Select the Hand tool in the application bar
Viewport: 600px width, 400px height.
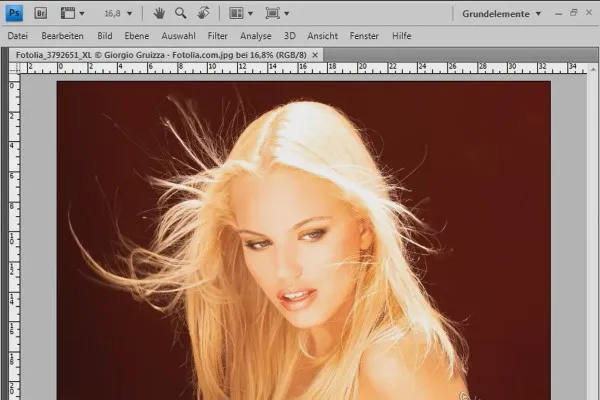159,13
